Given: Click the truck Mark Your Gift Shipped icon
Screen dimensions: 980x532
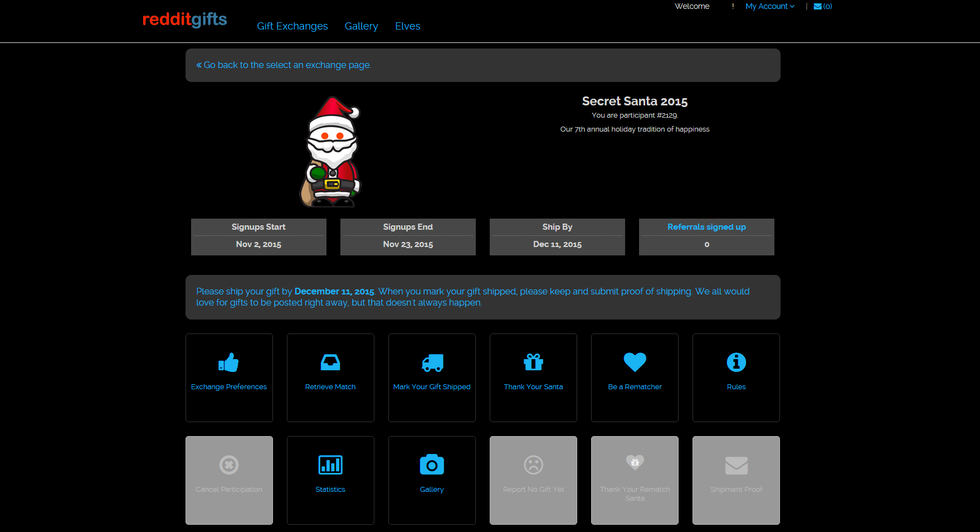Looking at the screenshot, I should [x=432, y=362].
